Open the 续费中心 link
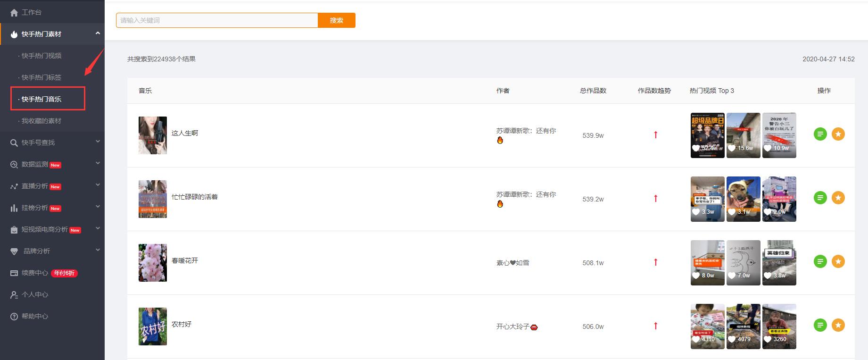The height and width of the screenshot is (360, 868). coord(35,273)
